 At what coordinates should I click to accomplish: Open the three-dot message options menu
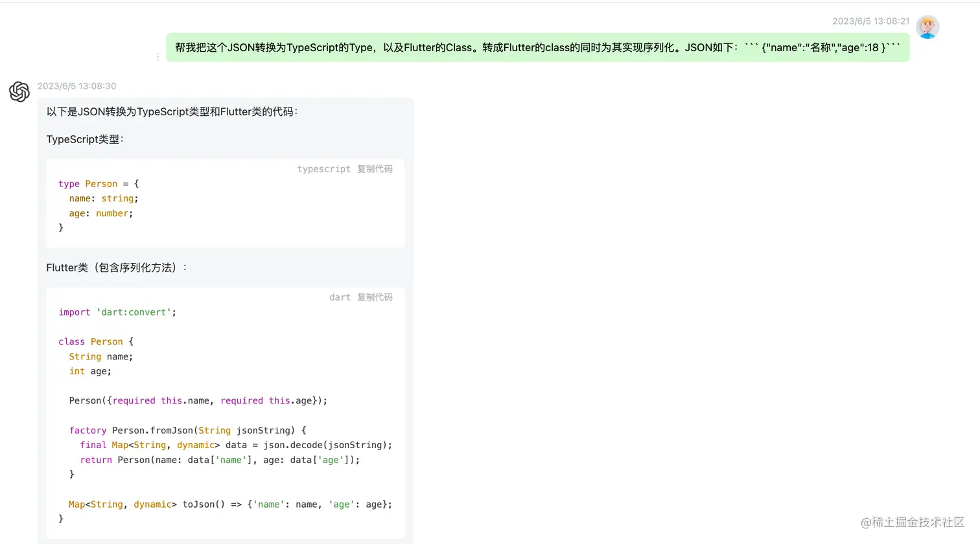(x=157, y=57)
